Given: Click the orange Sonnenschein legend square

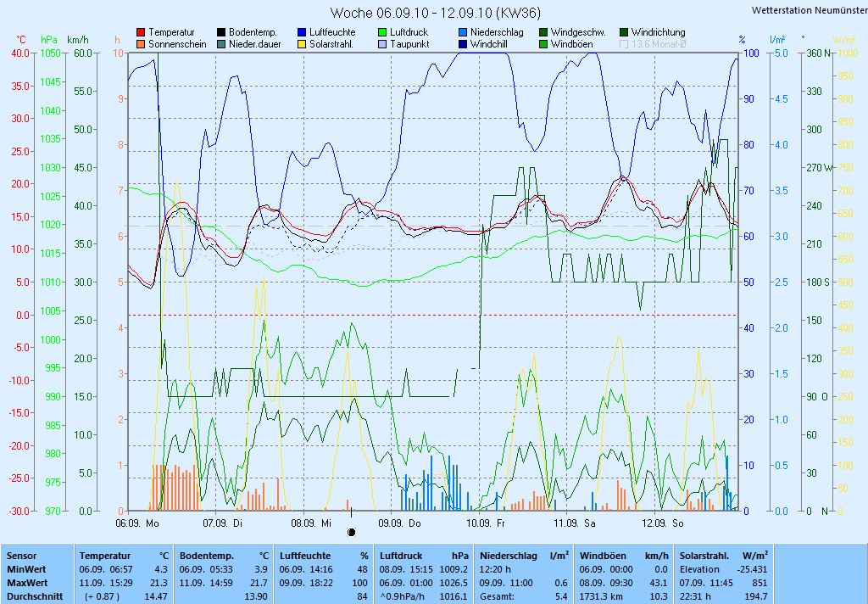Looking at the screenshot, I should [141, 44].
